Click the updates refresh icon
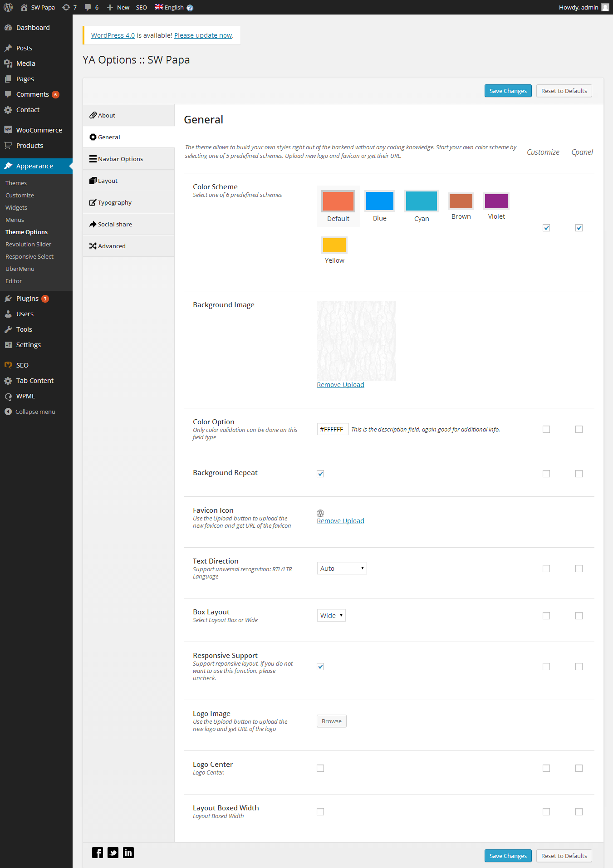Image resolution: width=613 pixels, height=868 pixels. pos(66,7)
